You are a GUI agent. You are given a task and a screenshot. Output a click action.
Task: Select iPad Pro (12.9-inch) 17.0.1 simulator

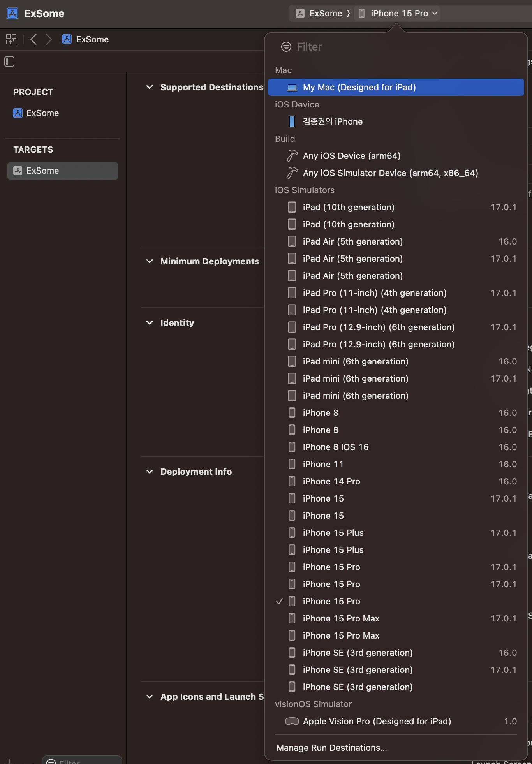click(396, 327)
